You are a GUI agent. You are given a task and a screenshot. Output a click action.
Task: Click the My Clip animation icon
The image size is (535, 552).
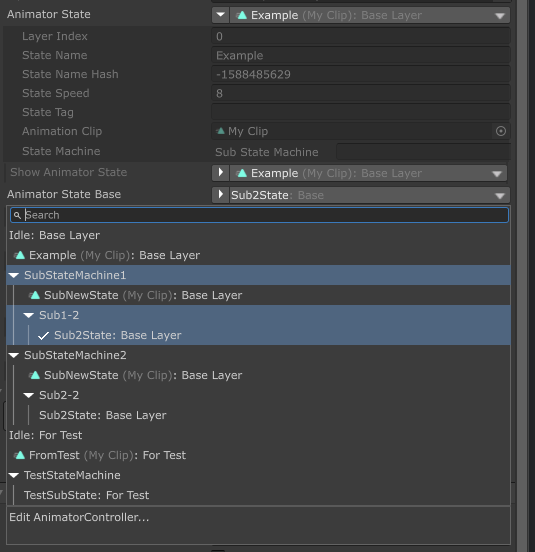click(x=220, y=131)
